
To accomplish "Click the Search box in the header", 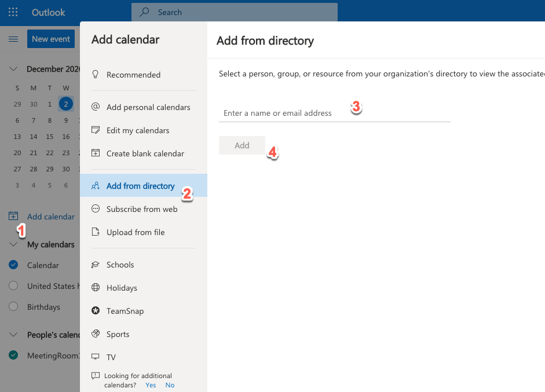I will pyautogui.click(x=235, y=12).
